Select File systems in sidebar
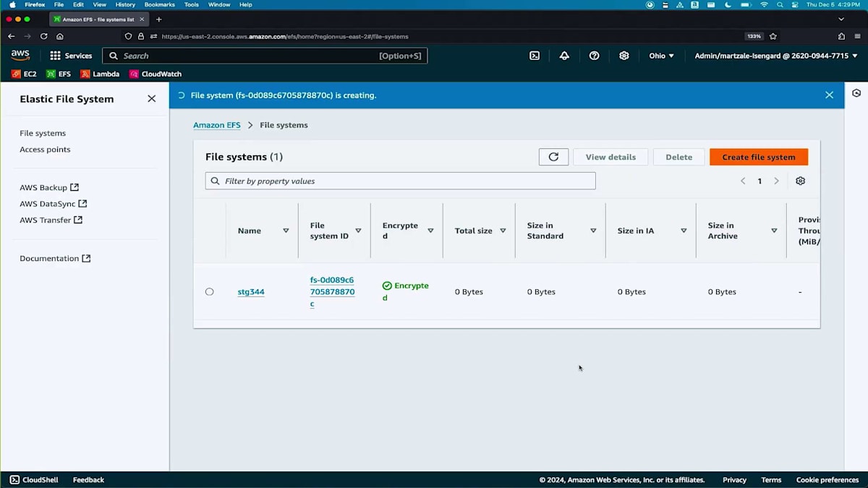This screenshot has width=868, height=488. coord(43,133)
